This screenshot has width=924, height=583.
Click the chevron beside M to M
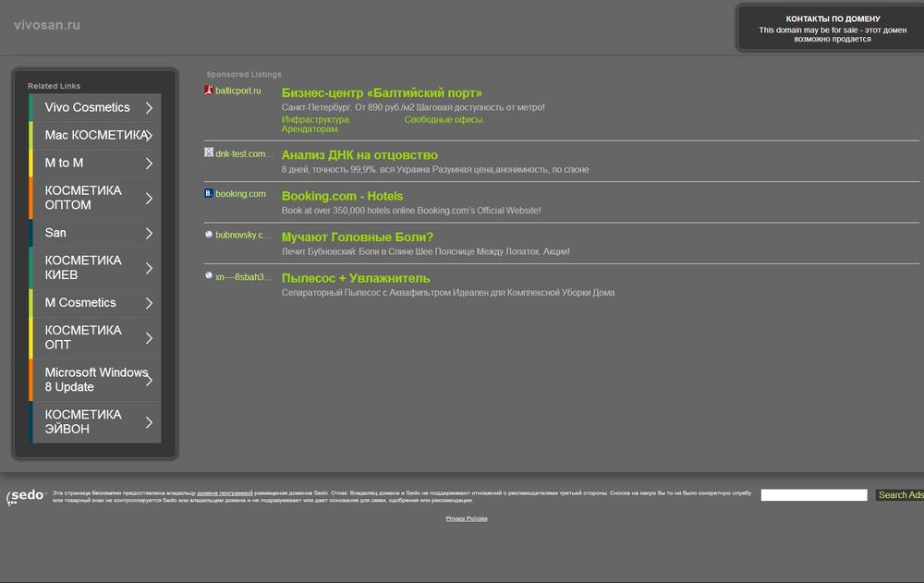(x=149, y=164)
